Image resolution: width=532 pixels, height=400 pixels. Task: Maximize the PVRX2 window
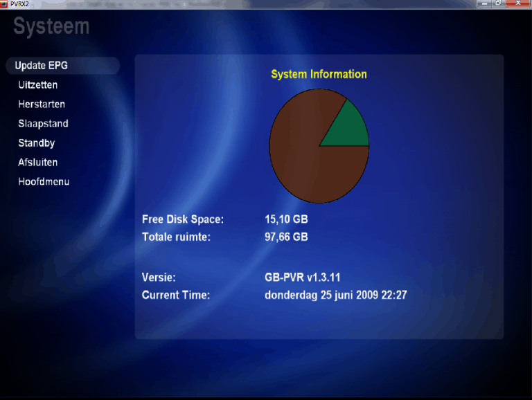coord(499,3)
